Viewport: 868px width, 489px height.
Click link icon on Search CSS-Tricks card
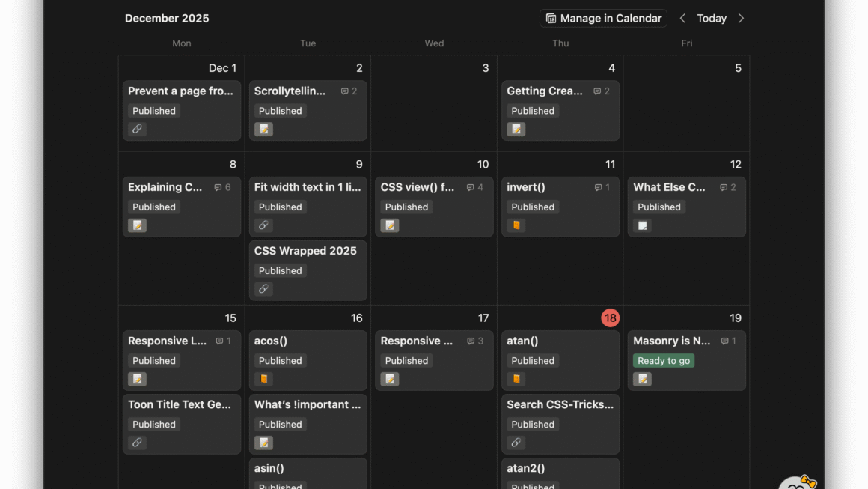[x=516, y=443]
